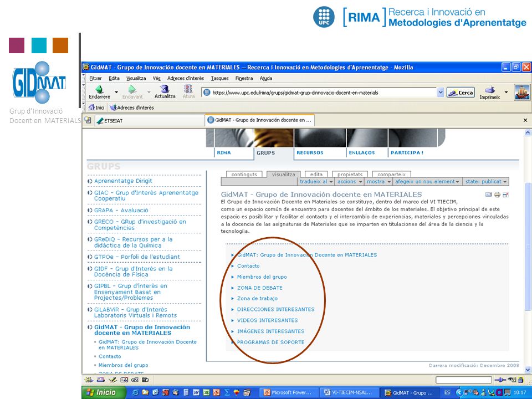Open the Tasques menu
The height and width of the screenshot is (399, 532).
[219, 78]
